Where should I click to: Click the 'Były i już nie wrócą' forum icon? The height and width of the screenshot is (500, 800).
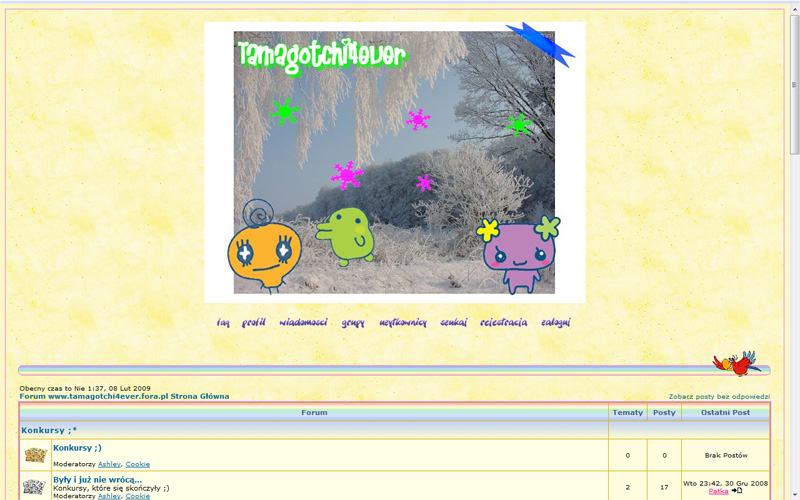pos(36,486)
